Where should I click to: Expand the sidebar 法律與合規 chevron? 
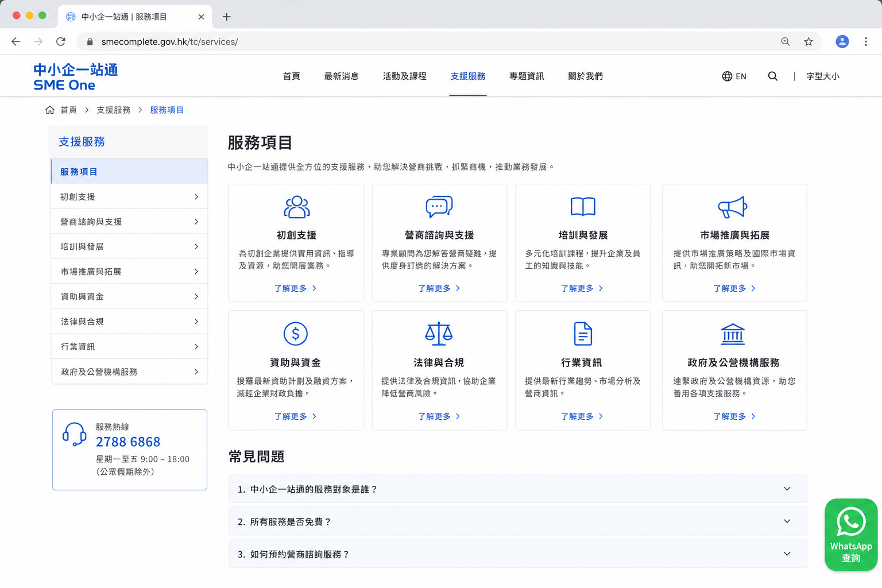click(x=196, y=322)
